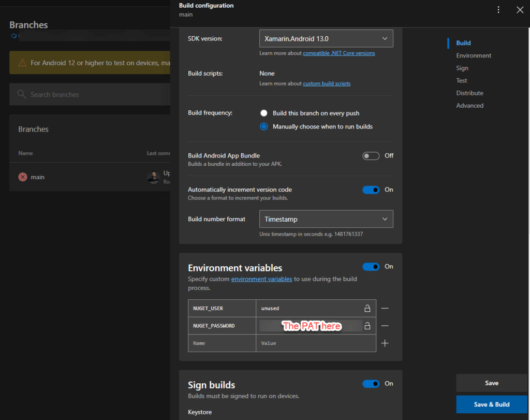This screenshot has width=530, height=420.
Task: Click the new variable Name field
Action: [x=222, y=343]
